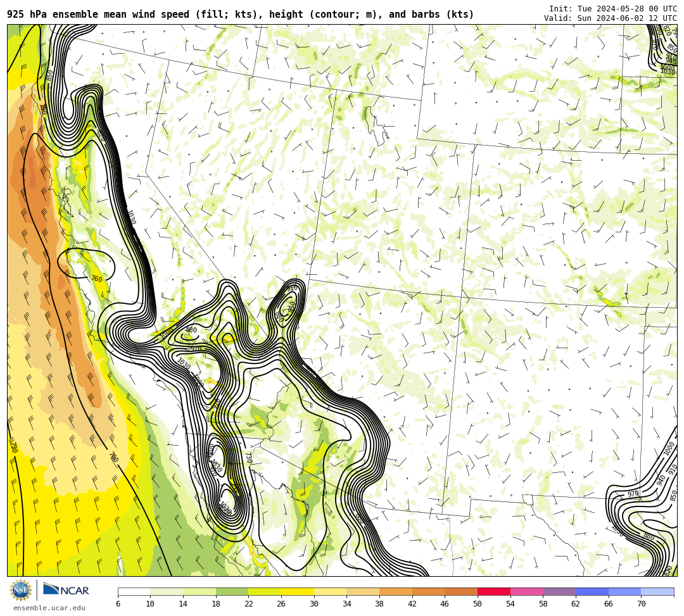The height and width of the screenshot is (616, 684).
Task: Click the colorbar tick label '50'
Action: tap(478, 604)
